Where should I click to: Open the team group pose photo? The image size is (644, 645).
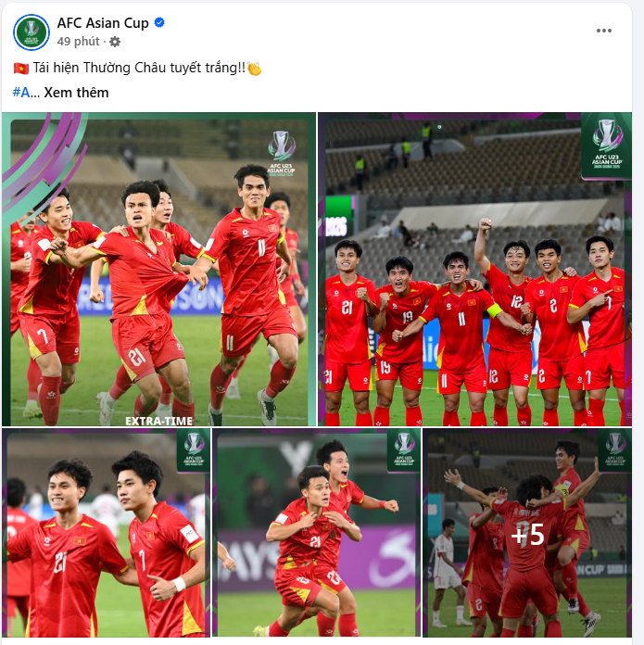point(475,269)
